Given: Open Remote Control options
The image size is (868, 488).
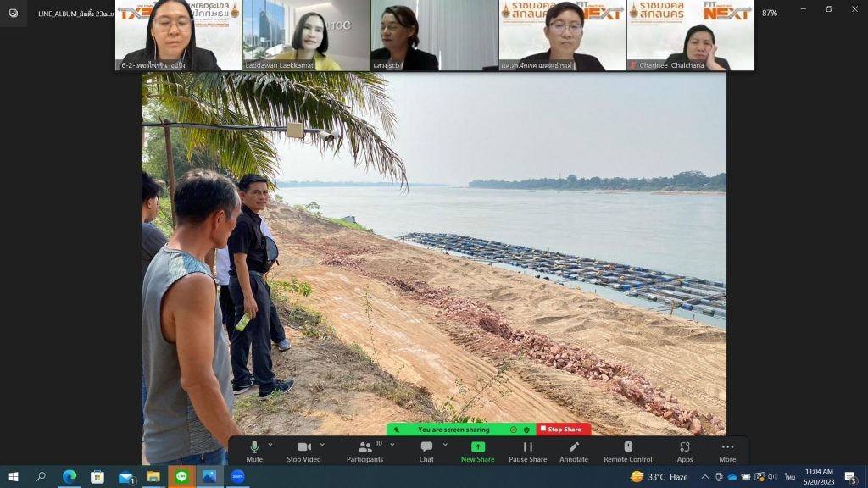Looking at the screenshot, I should click(628, 449).
